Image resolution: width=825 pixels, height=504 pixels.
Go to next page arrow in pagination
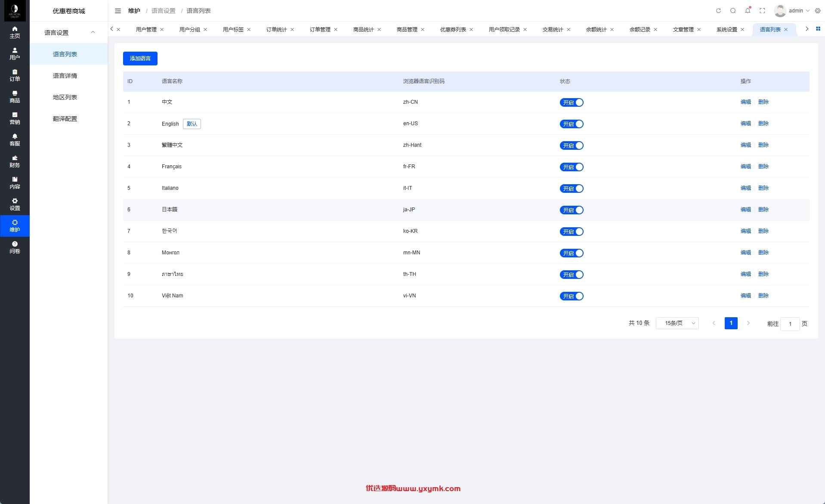748,323
